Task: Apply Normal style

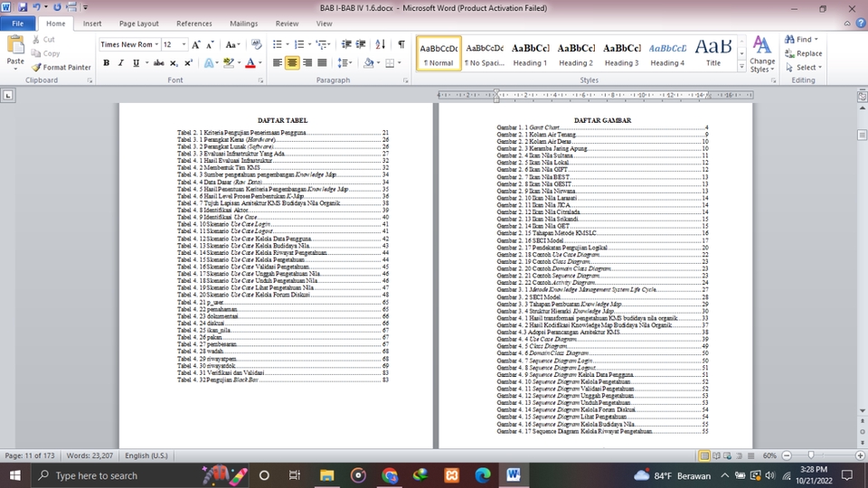Action: pos(439,53)
